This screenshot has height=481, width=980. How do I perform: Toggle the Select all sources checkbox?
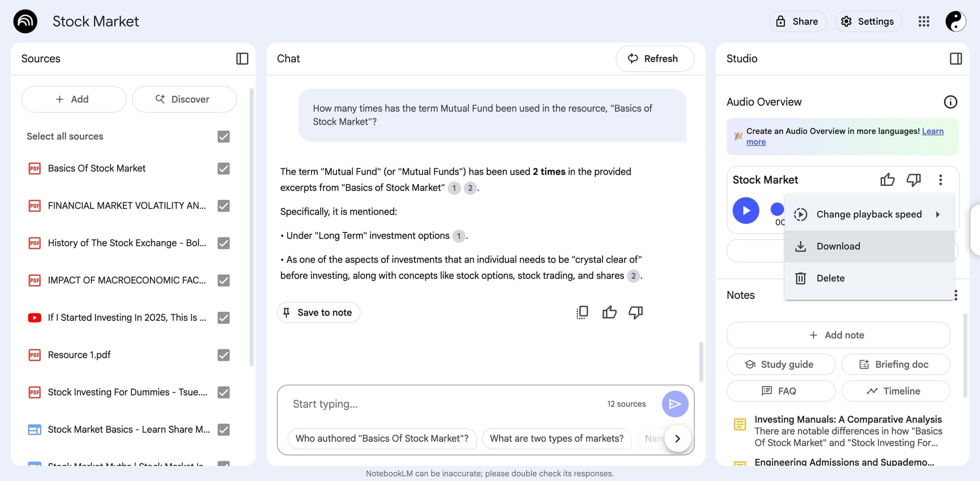pos(223,137)
